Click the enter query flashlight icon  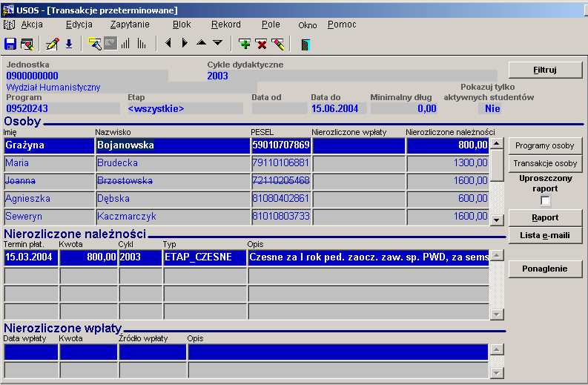point(94,44)
